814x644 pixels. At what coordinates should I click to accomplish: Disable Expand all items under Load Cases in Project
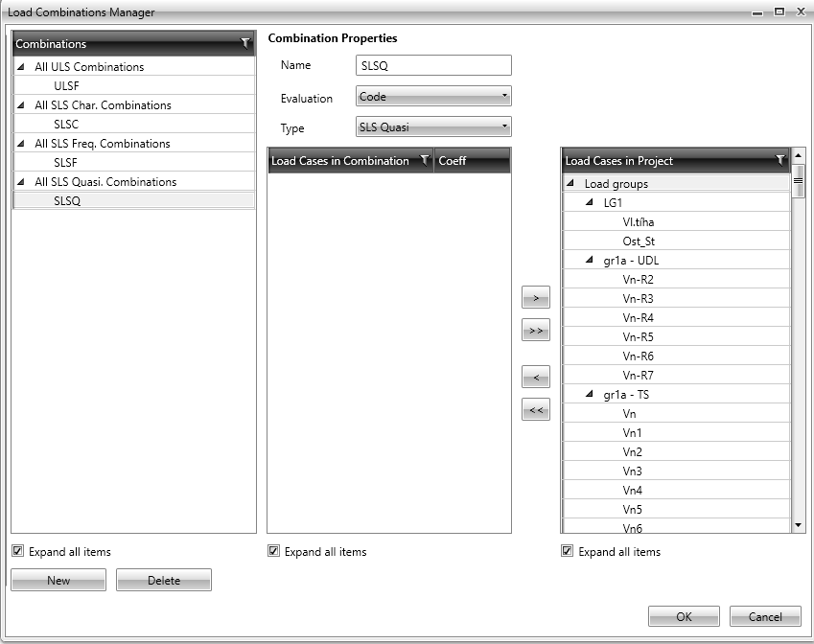click(567, 551)
